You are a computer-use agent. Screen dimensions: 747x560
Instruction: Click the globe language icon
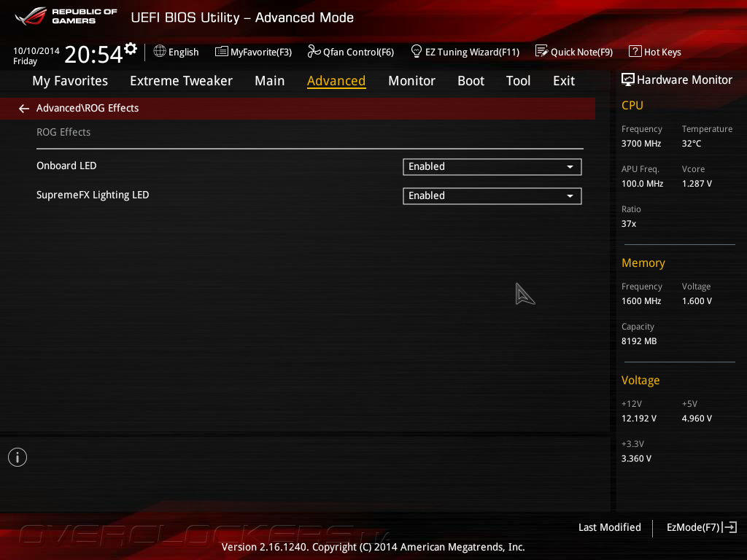point(160,51)
